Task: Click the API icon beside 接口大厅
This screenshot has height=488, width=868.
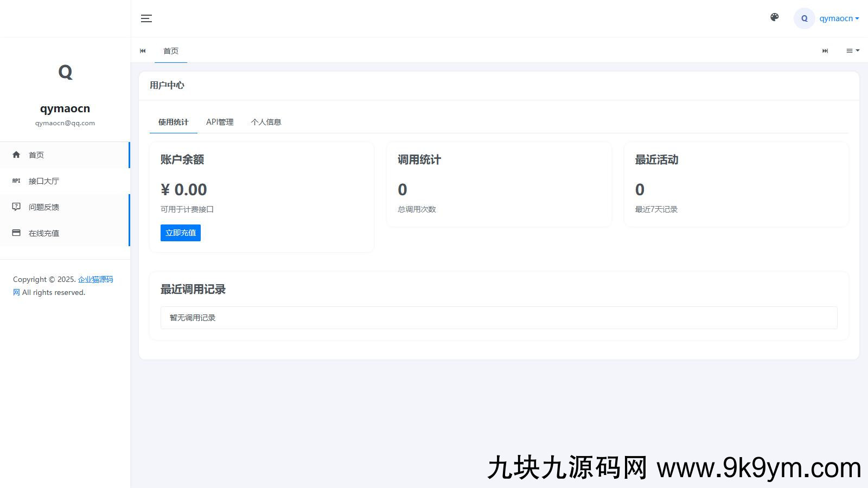Action: click(16, 181)
